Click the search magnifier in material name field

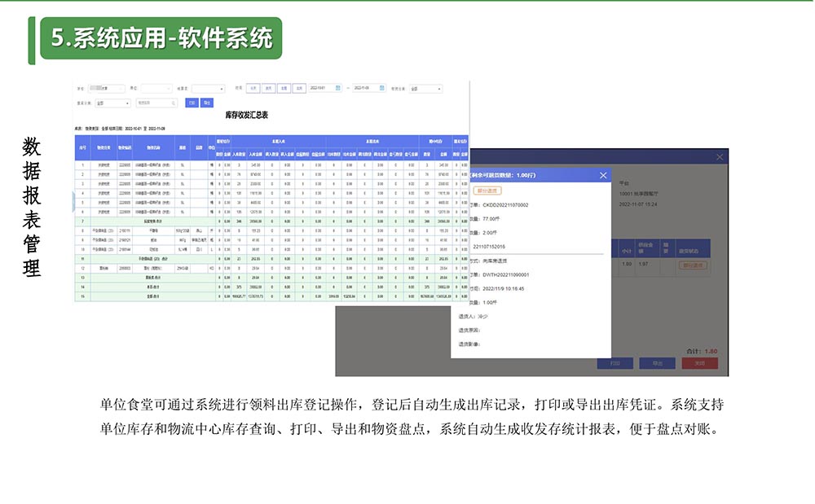click(x=172, y=103)
